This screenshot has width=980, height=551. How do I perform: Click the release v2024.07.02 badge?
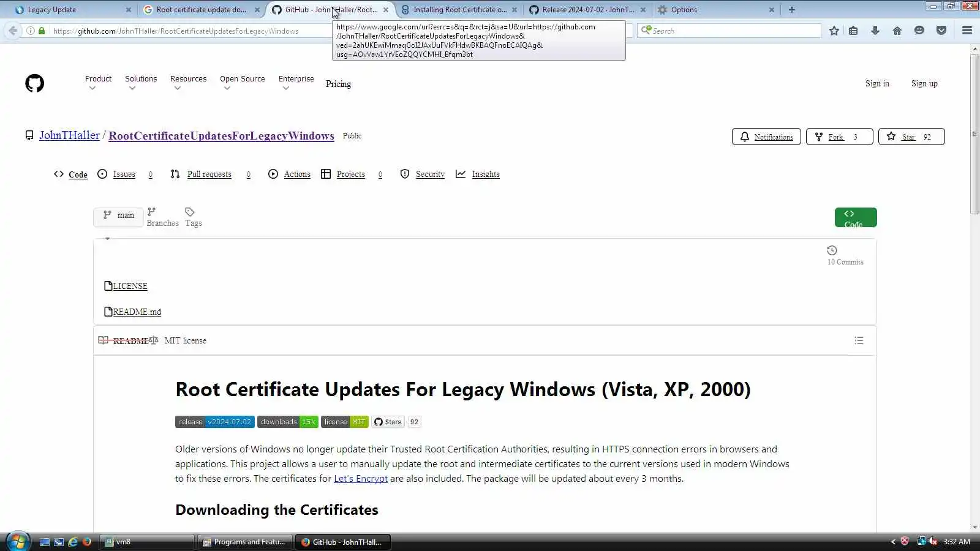click(x=215, y=422)
